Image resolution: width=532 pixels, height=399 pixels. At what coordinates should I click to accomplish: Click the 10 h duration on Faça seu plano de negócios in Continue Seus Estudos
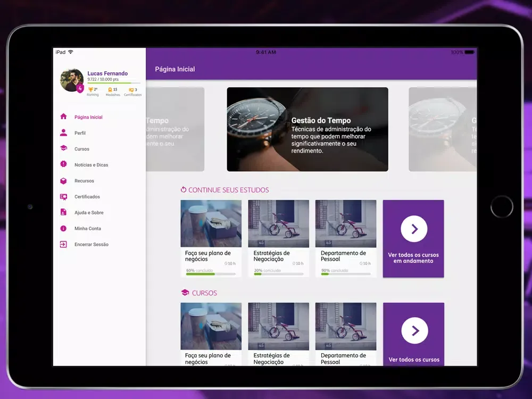coord(230,263)
